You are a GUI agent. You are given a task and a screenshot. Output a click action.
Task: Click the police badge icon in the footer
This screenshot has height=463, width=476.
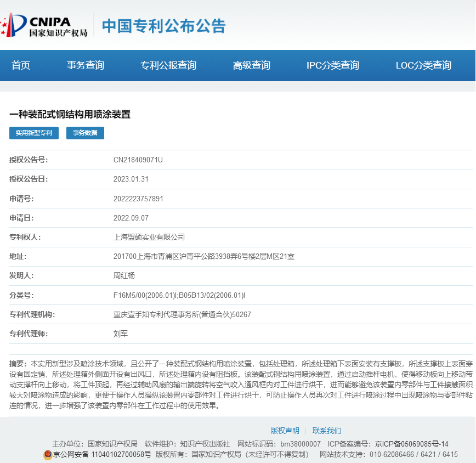pyautogui.click(x=48, y=455)
